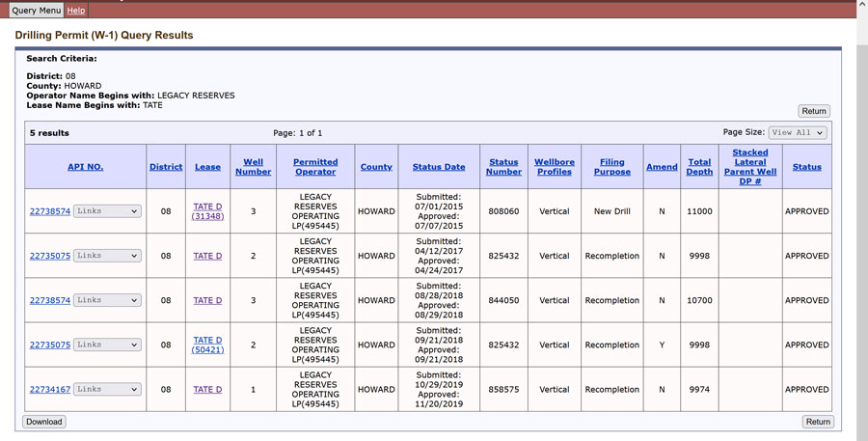The width and height of the screenshot is (868, 441).
Task: Click 'Lease Name Begins with: TATE' text
Action: 95,105
